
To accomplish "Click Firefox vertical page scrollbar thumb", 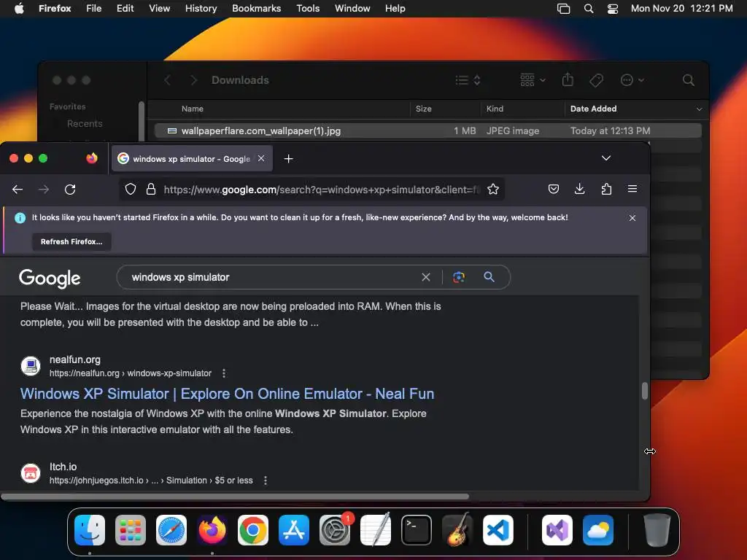I will pyautogui.click(x=645, y=391).
